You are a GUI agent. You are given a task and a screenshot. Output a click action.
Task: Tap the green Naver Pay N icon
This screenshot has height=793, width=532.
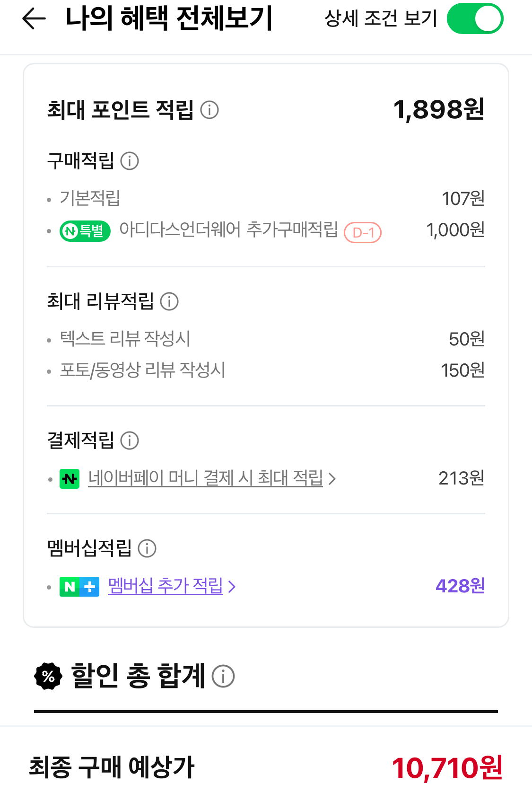pyautogui.click(x=70, y=479)
